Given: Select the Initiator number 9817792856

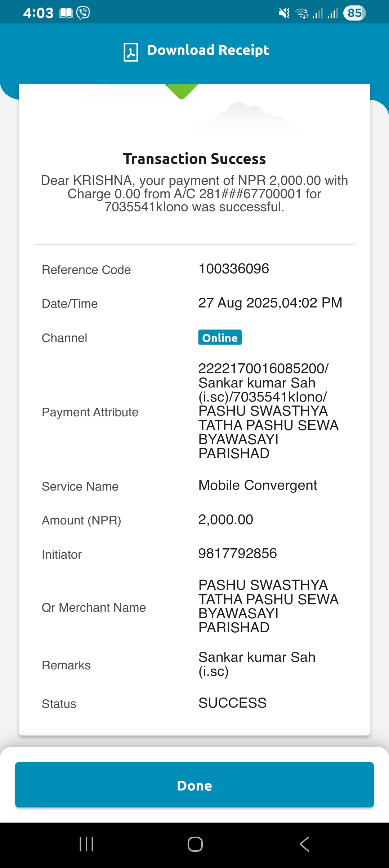Looking at the screenshot, I should [238, 553].
